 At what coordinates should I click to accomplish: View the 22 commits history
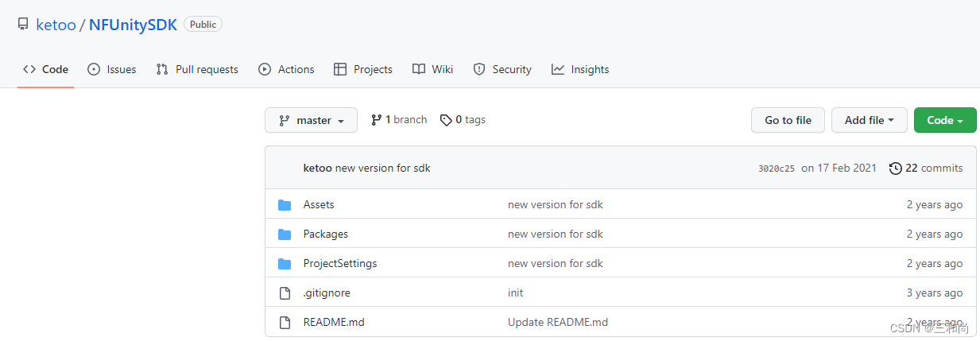pos(926,168)
